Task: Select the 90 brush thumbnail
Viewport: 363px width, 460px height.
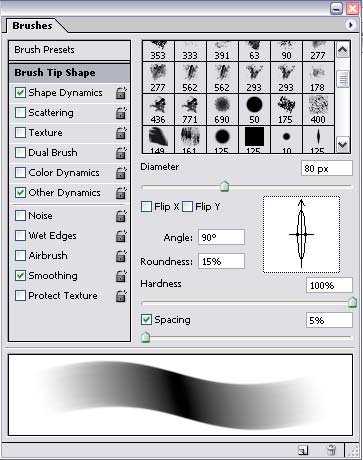Action: point(286,51)
